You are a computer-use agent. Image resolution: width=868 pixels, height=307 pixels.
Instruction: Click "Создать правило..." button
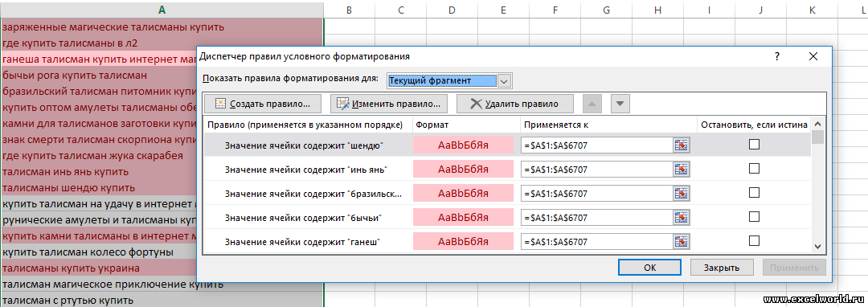point(262,104)
